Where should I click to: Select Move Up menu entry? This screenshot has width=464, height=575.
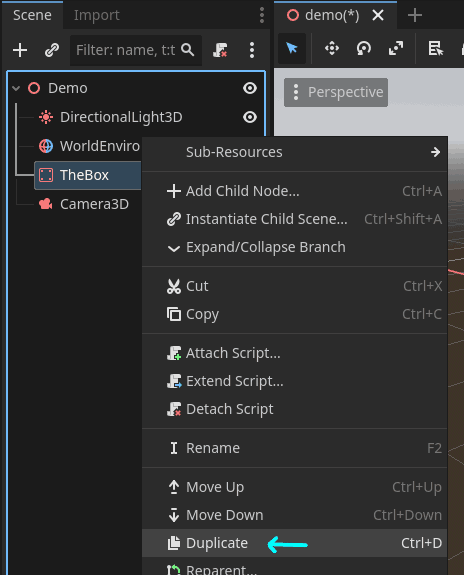coord(295,487)
